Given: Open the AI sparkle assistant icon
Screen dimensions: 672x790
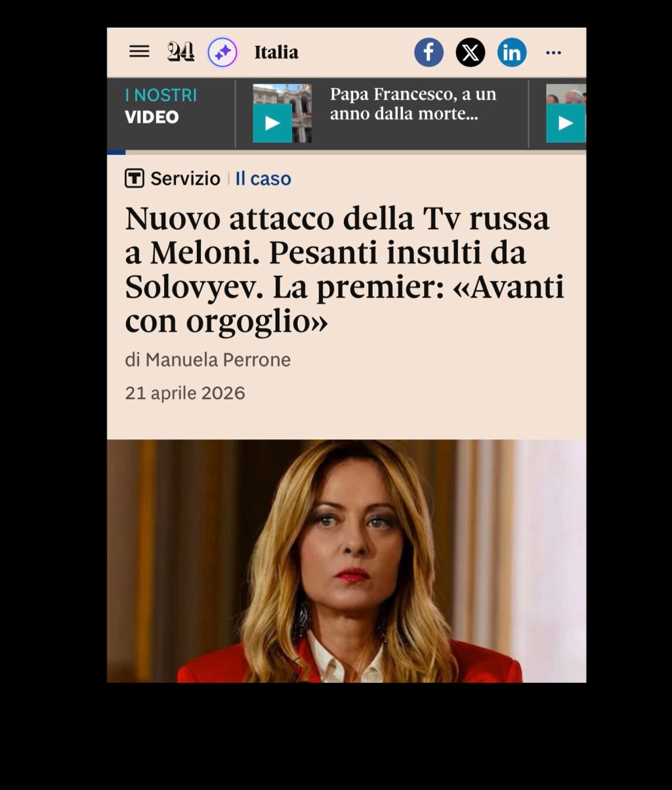Looking at the screenshot, I should coord(222,53).
